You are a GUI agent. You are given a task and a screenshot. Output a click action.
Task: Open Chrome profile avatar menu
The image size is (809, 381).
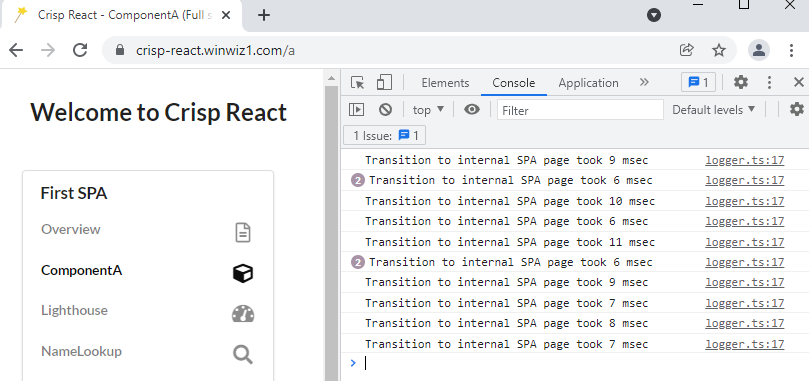[x=759, y=50]
